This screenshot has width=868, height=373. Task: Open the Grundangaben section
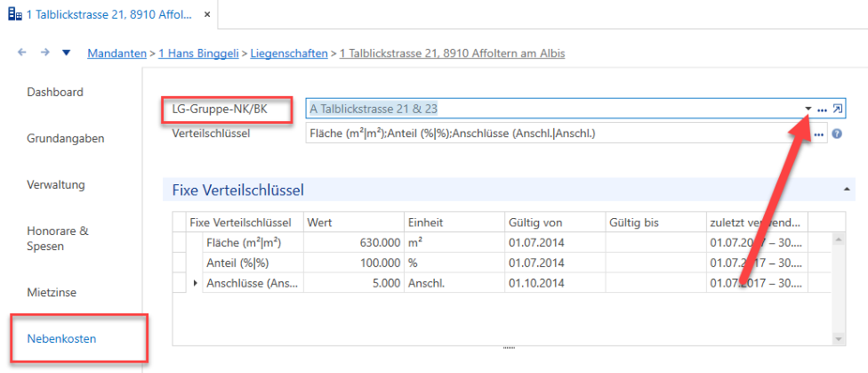(x=65, y=139)
